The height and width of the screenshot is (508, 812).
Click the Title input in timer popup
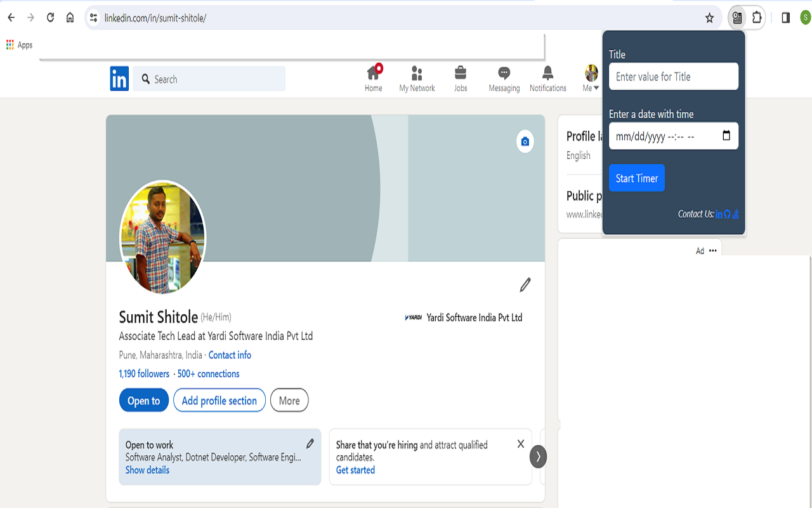674,76
